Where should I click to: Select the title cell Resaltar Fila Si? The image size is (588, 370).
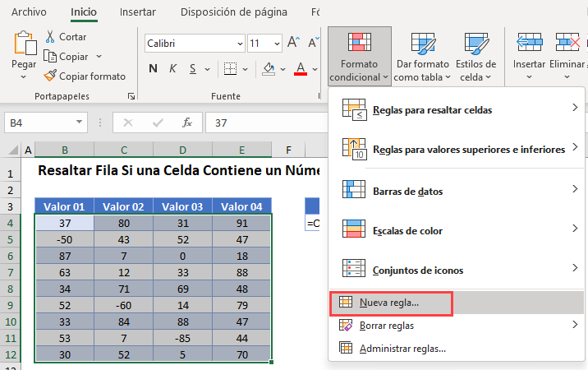[178, 170]
